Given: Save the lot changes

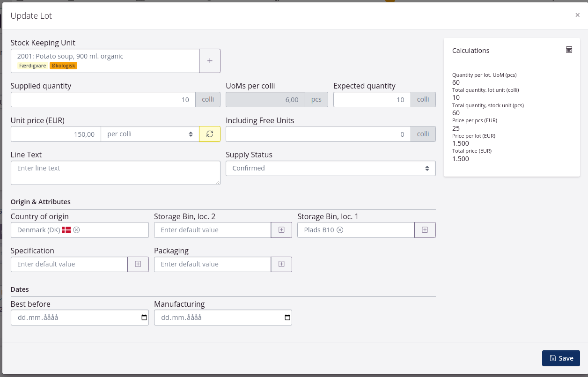Looking at the screenshot, I should [561, 358].
